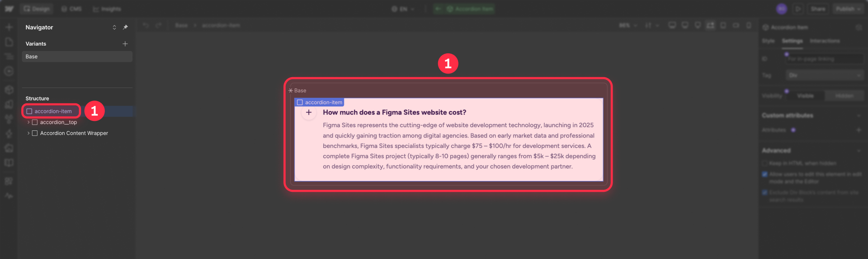
Task: Click the Share button
Action: pyautogui.click(x=818, y=9)
